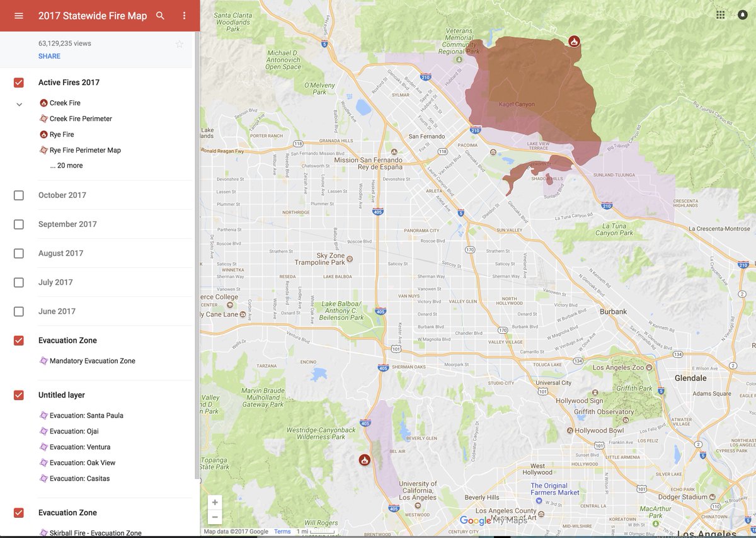Click the Evacuation: Oak View polygon icon

coord(43,463)
